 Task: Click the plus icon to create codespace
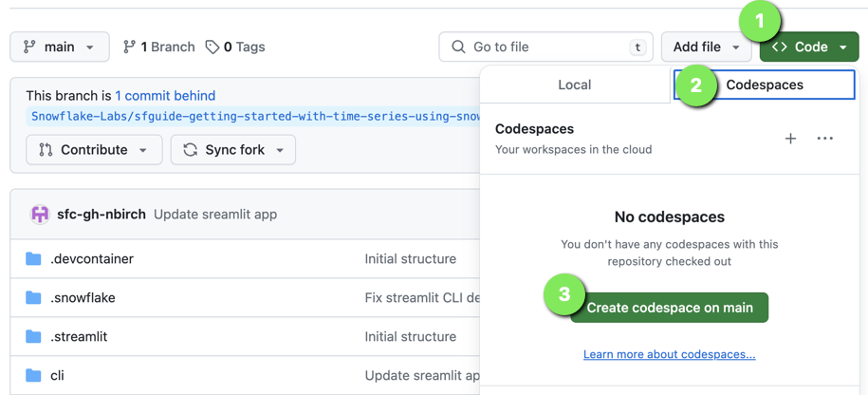coord(790,139)
